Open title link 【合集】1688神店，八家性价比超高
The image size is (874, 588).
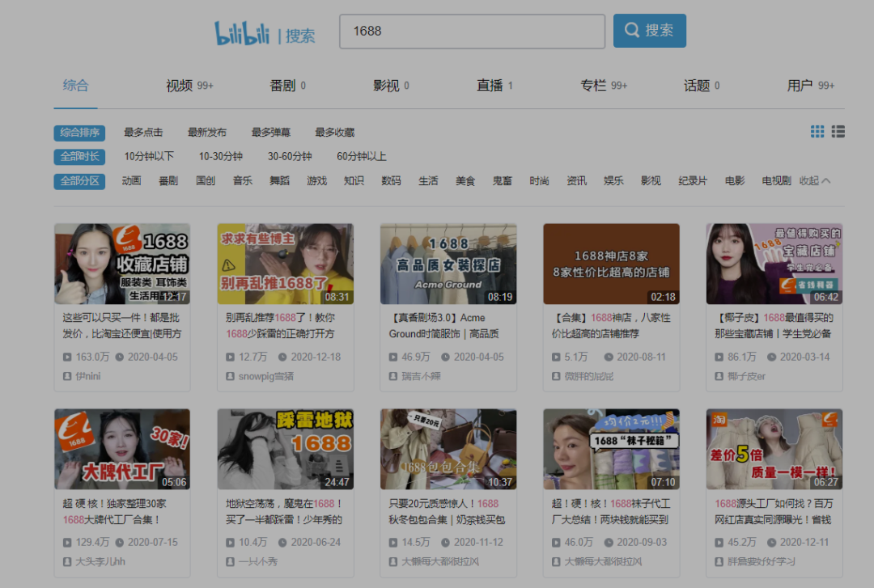[x=612, y=326]
